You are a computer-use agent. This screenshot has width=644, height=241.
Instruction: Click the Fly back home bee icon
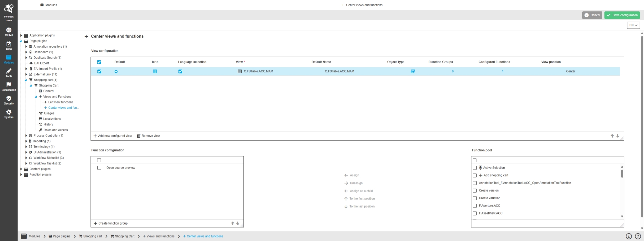click(x=9, y=9)
